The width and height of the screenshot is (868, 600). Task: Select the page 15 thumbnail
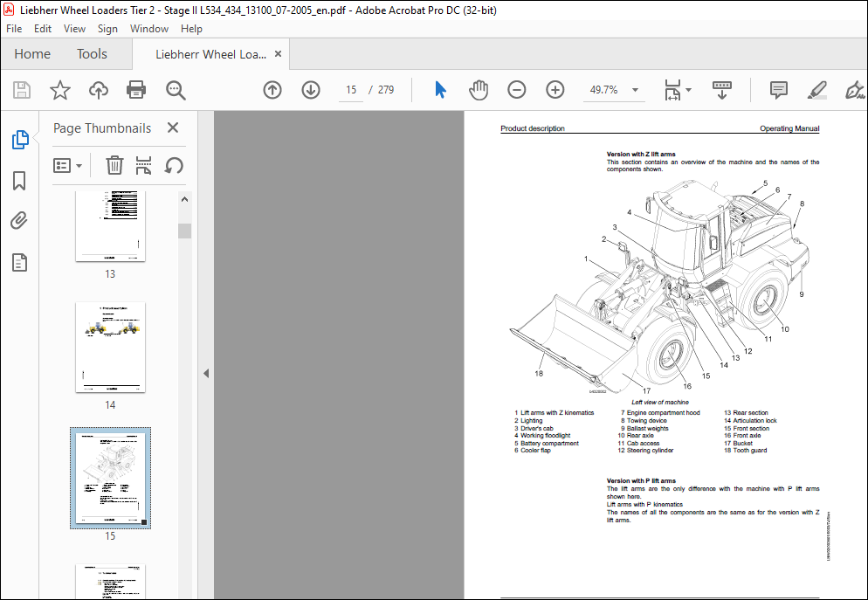[110, 479]
